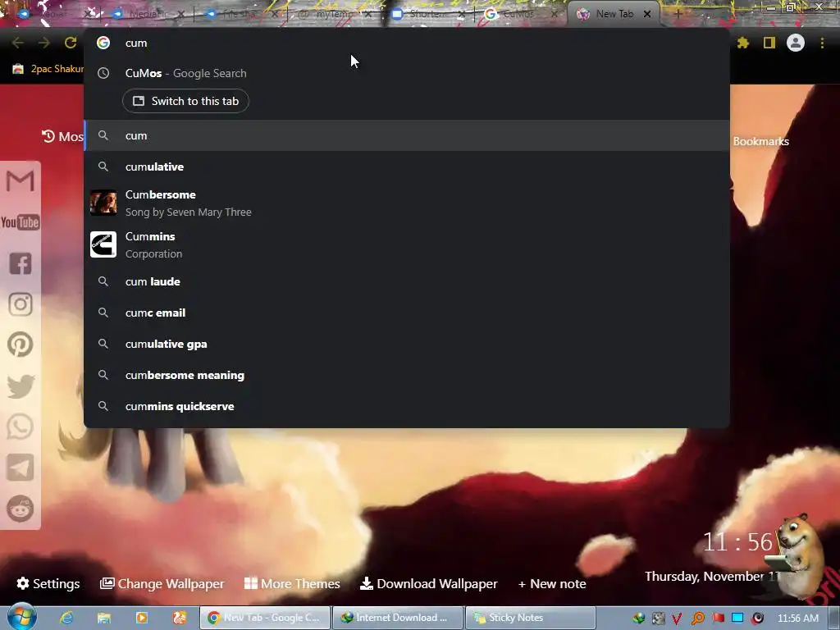The image size is (840, 630).
Task: Select the 'cumbersome meaning' suggestion
Action: (x=407, y=375)
